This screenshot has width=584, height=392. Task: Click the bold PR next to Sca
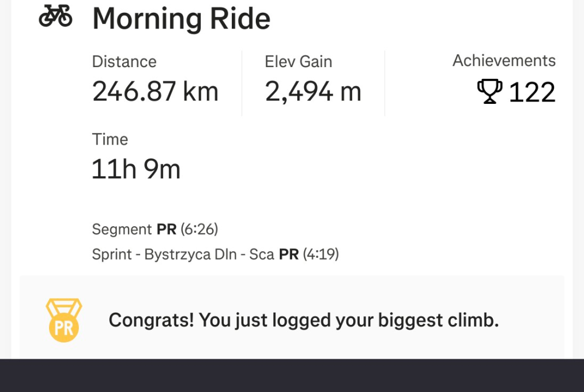point(288,255)
